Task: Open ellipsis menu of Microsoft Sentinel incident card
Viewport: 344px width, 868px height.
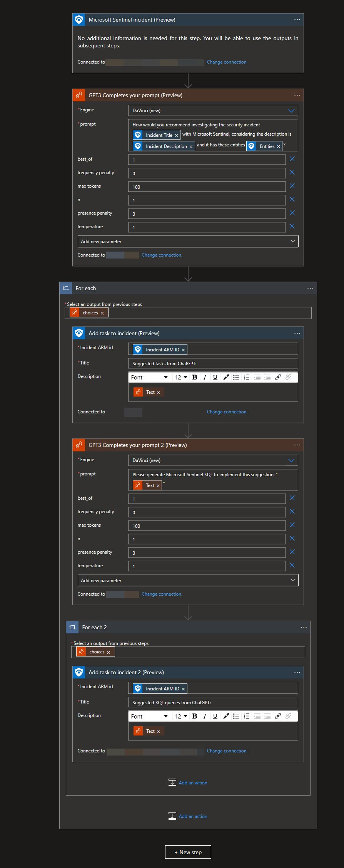Action: point(297,20)
